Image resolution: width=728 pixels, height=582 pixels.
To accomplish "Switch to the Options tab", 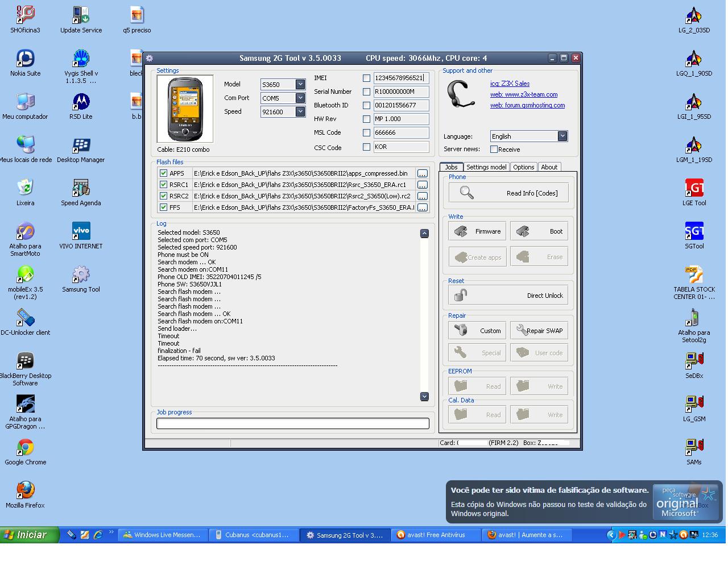I will 523,167.
